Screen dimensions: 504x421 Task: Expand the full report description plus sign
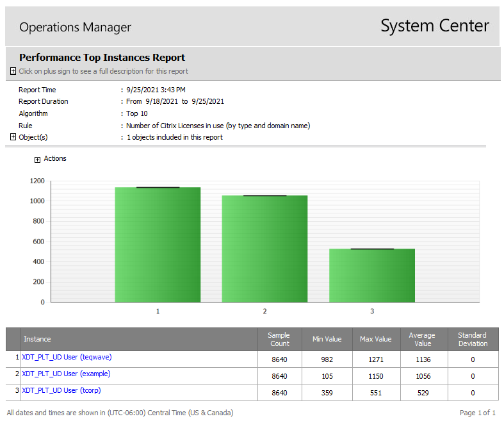pyautogui.click(x=13, y=71)
